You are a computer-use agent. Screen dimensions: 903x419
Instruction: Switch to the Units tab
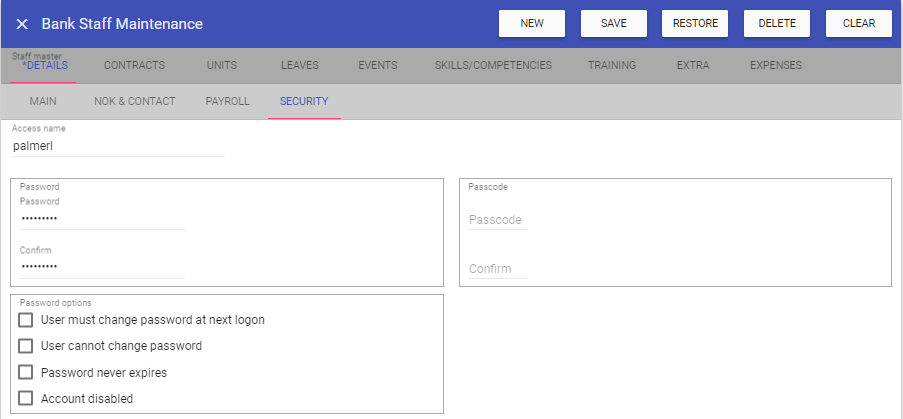pos(222,66)
